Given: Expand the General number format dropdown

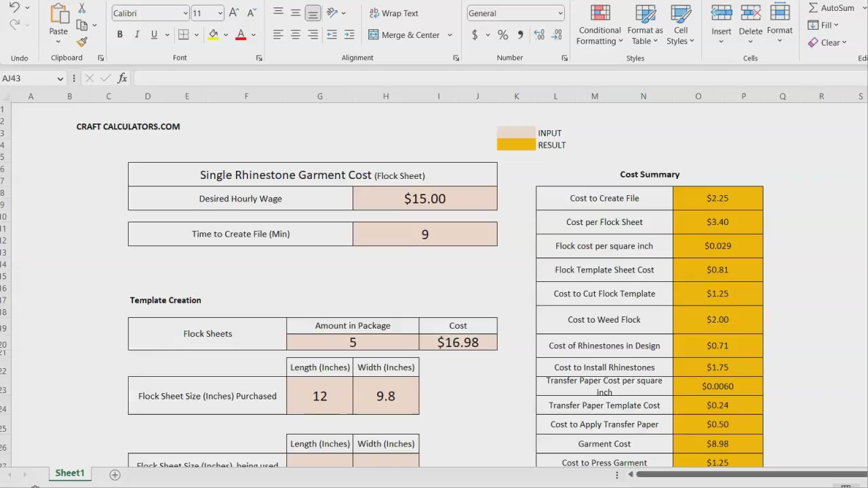Looking at the screenshot, I should click(560, 14).
